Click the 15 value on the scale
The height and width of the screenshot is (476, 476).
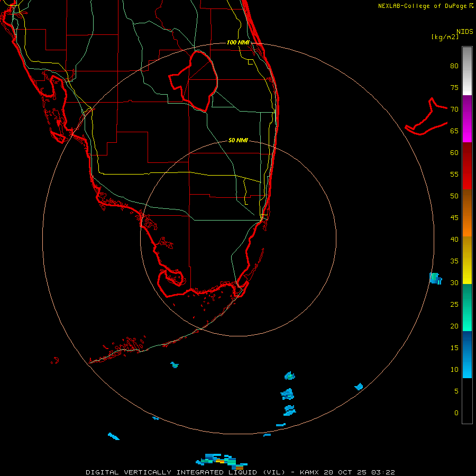tap(454, 347)
